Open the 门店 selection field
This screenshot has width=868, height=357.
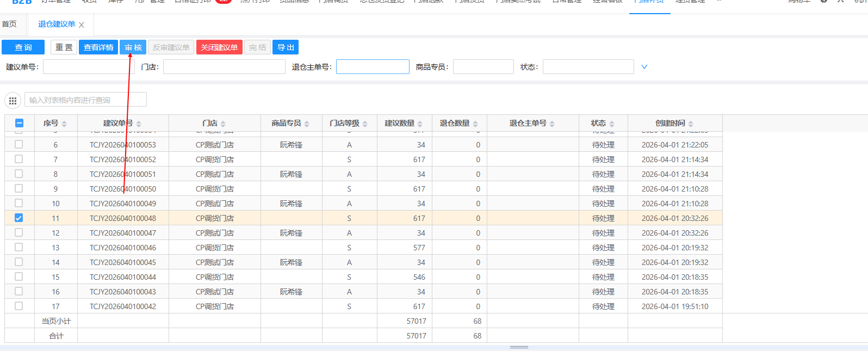[x=224, y=67]
